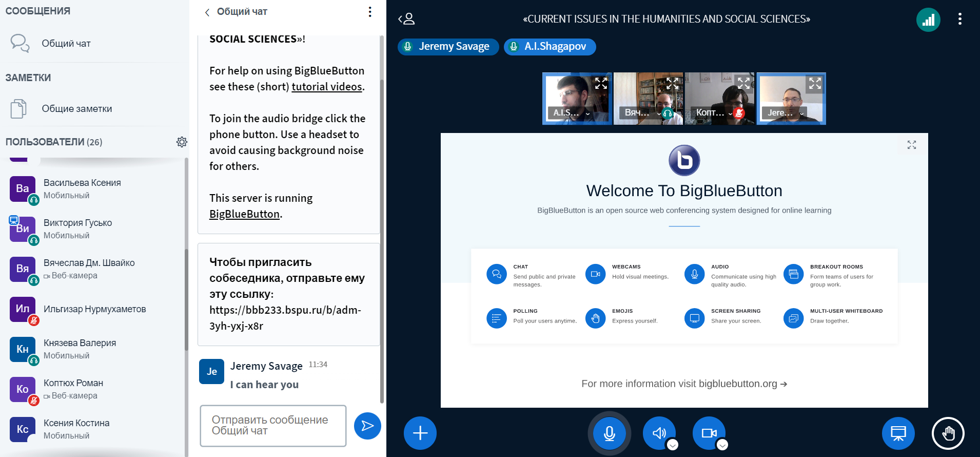The width and height of the screenshot is (980, 457).
Task: Toggle the webcam sharing button
Action: click(709, 433)
